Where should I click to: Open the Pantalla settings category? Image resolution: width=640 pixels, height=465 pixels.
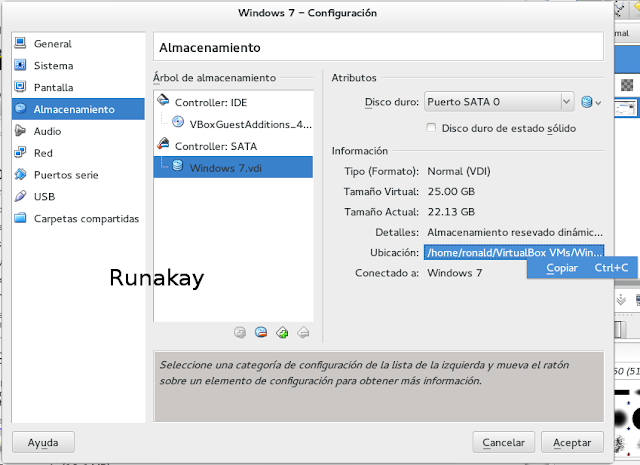[x=78, y=87]
